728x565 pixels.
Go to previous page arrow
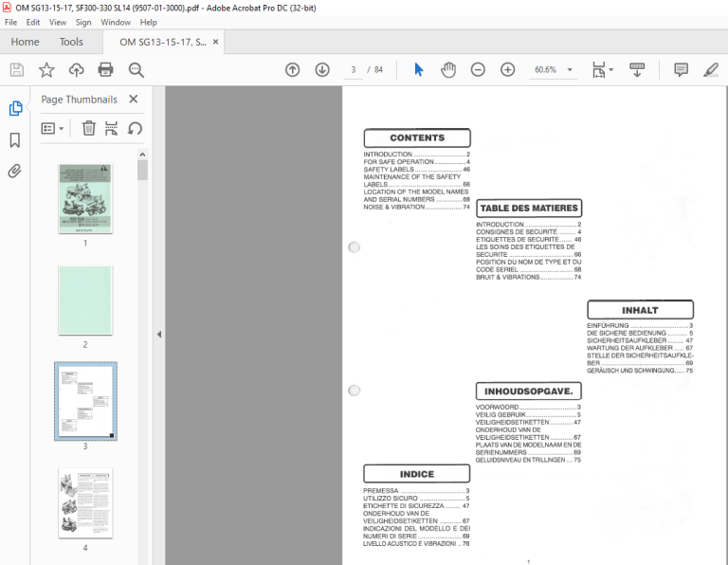[293, 70]
